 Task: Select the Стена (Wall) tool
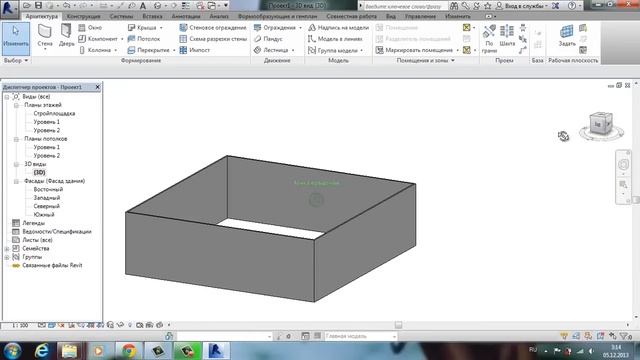(45, 35)
